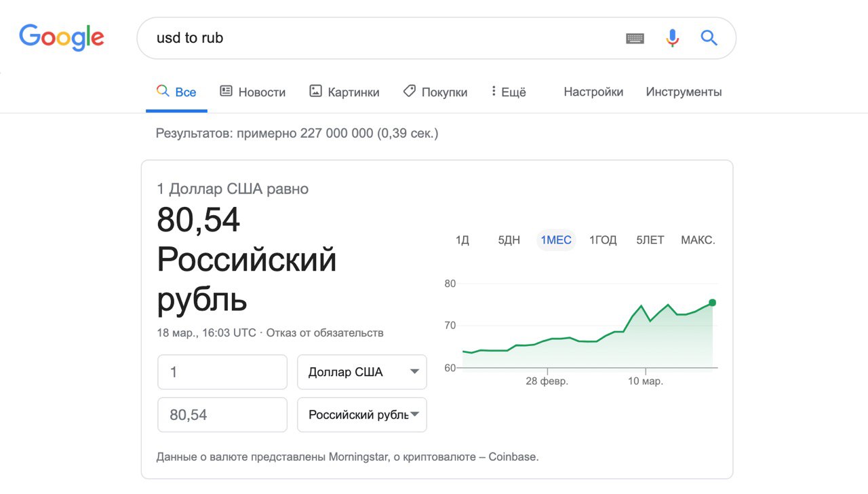The height and width of the screenshot is (494, 868).
Task: Select the 1ГОД chart range
Action: coord(603,240)
